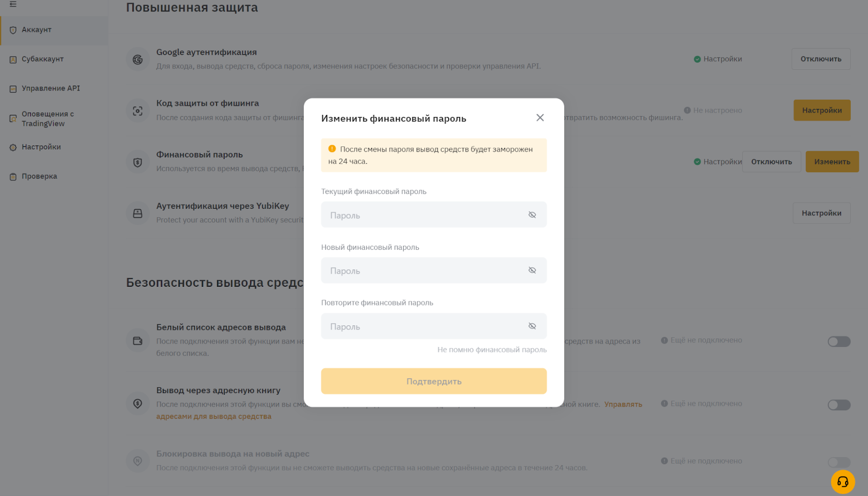
Task: Reveal the repeated financial password text
Action: click(532, 326)
